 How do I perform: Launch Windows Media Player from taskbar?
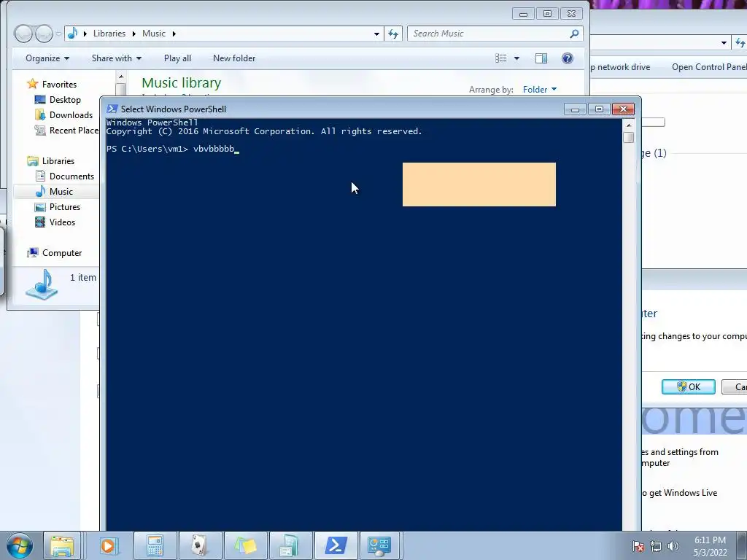pyautogui.click(x=108, y=545)
